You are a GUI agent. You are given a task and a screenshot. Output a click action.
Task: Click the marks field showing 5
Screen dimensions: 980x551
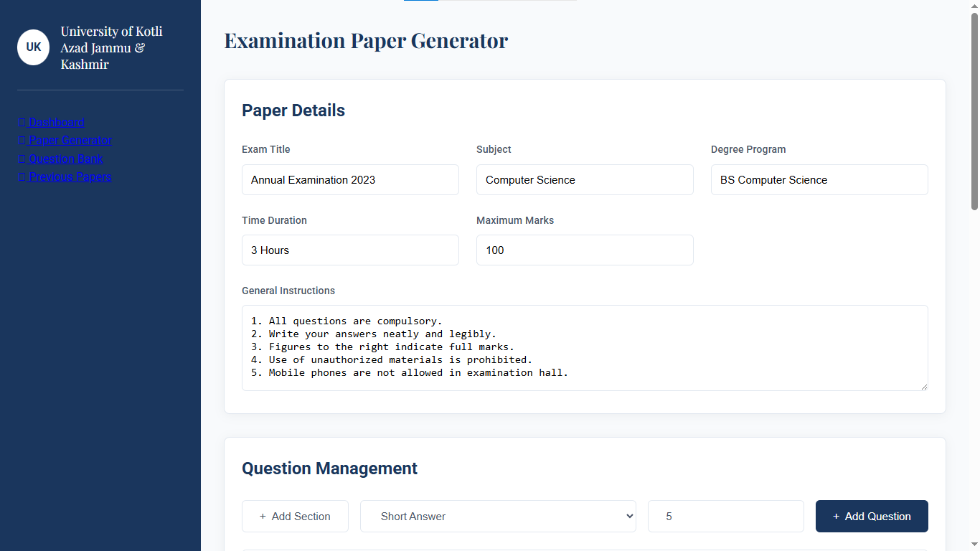[x=725, y=517]
